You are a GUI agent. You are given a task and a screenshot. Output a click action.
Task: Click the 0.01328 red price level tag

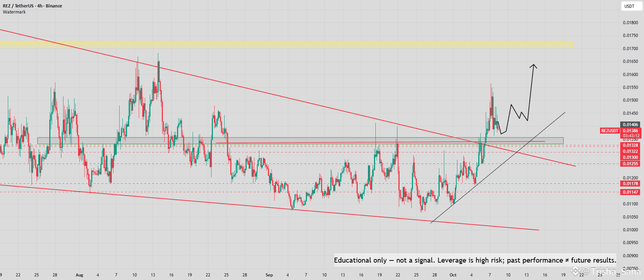(631, 145)
